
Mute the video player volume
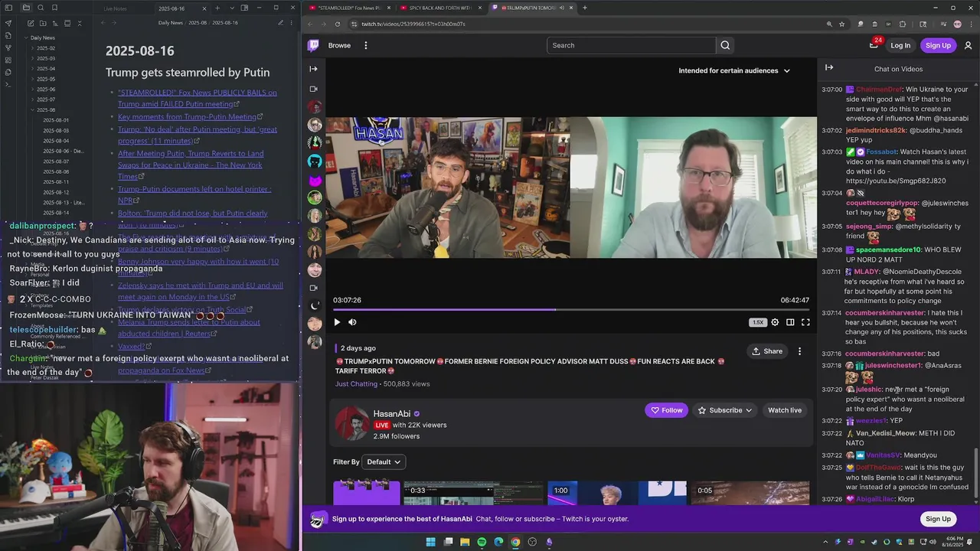point(352,322)
